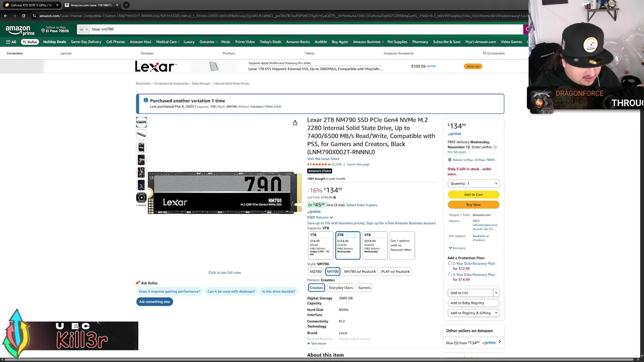Image resolution: width=644 pixels, height=362 pixels.
Task: Click the info icon beside List Price
Action: tap(335, 198)
